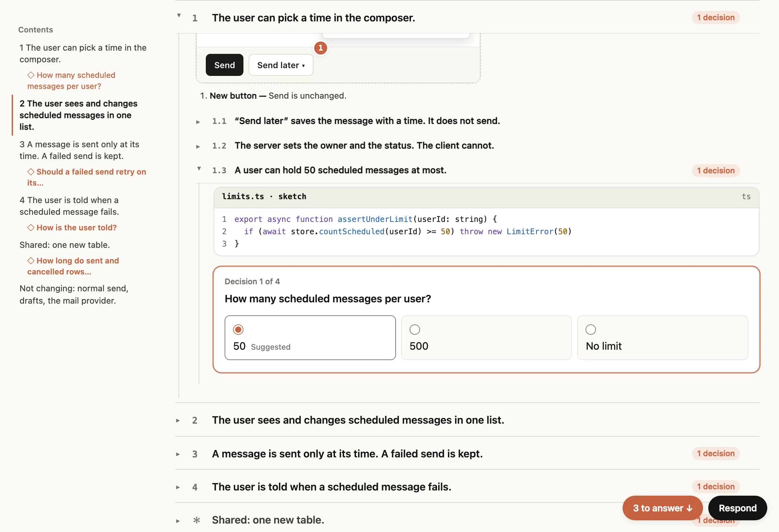Open contents link How is the user told?

(x=72, y=227)
